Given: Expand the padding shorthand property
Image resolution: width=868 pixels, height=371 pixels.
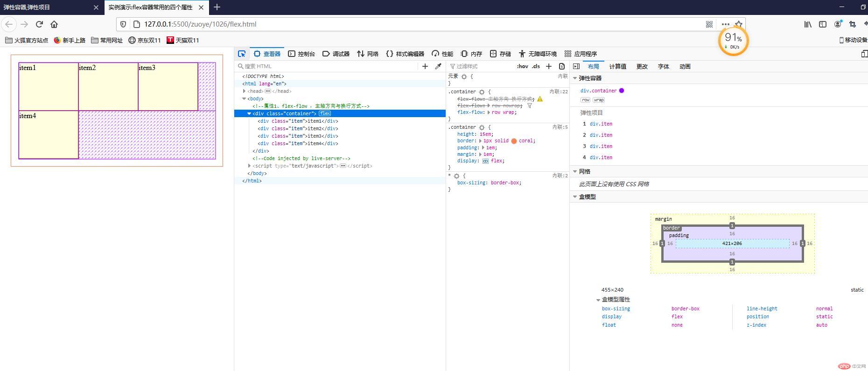Looking at the screenshot, I should pyautogui.click(x=483, y=147).
